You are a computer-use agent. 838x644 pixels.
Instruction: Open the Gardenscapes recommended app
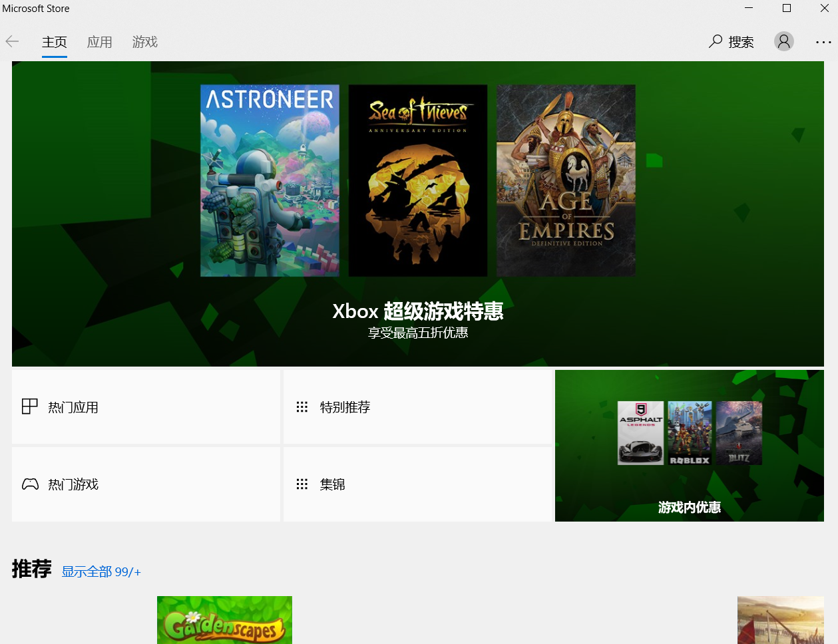pyautogui.click(x=224, y=620)
